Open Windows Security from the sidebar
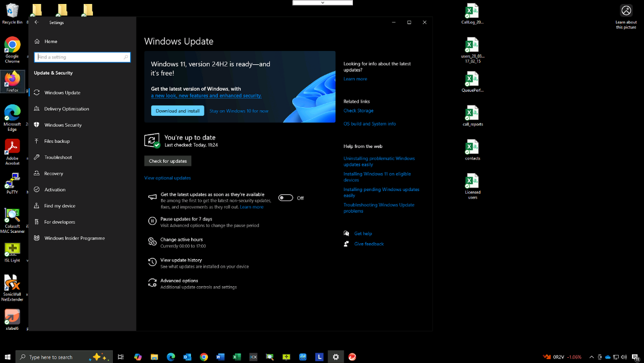The width and height of the screenshot is (644, 363). 63,125
